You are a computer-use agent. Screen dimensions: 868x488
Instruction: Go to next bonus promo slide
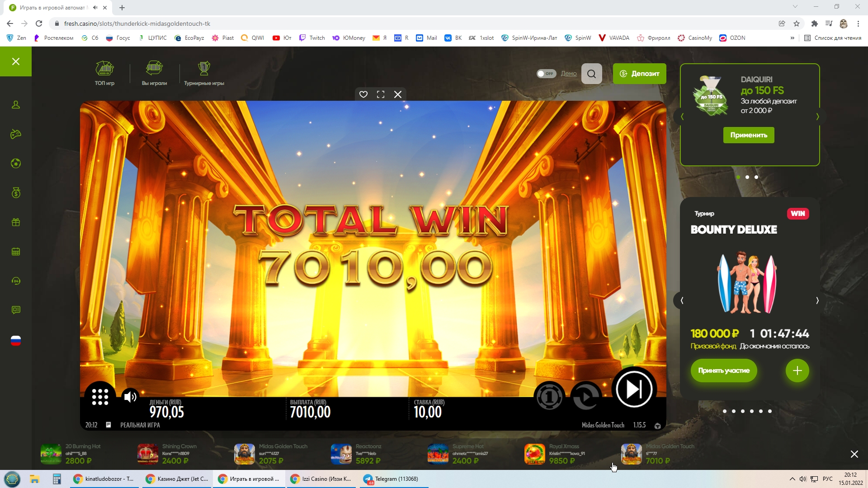tap(817, 117)
